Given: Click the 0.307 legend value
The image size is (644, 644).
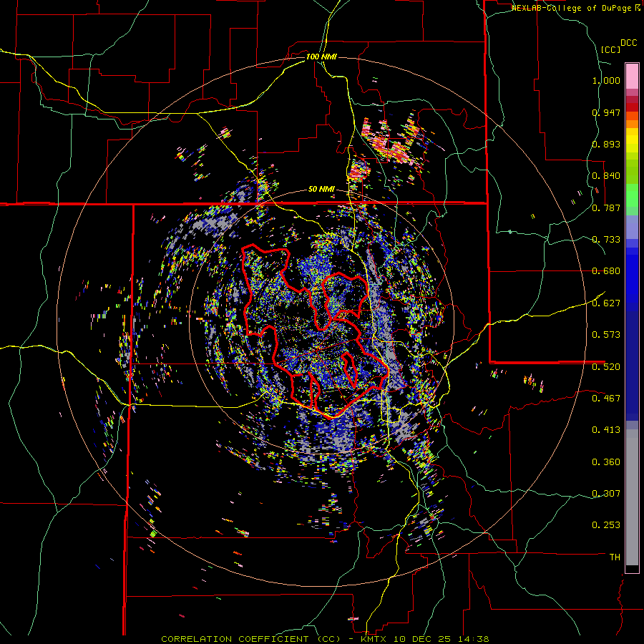Looking at the screenshot, I should [x=606, y=494].
